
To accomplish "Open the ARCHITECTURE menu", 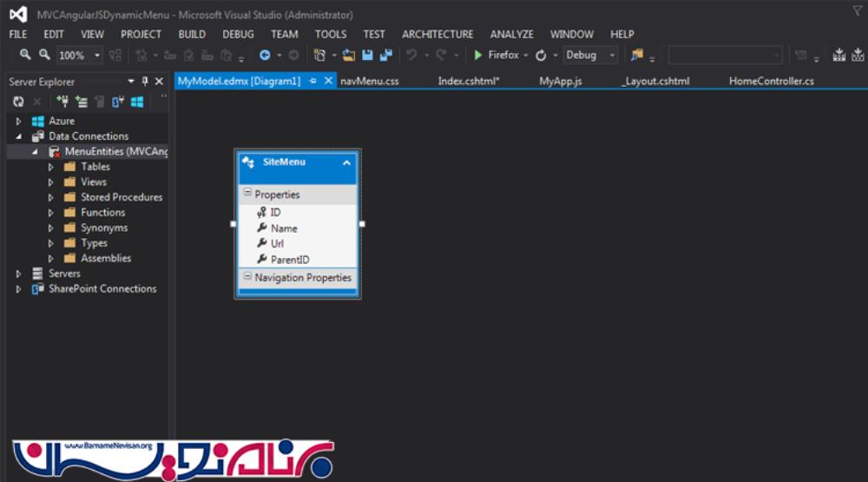I will (x=437, y=35).
